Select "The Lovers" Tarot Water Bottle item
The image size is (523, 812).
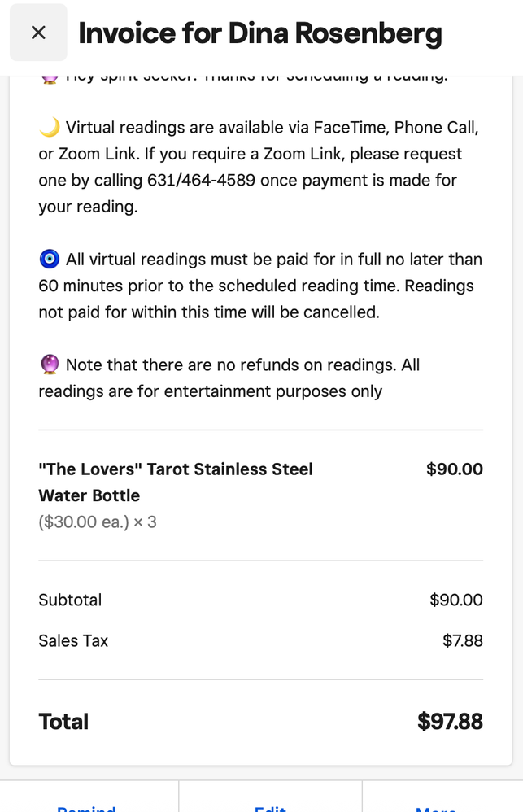pos(176,482)
